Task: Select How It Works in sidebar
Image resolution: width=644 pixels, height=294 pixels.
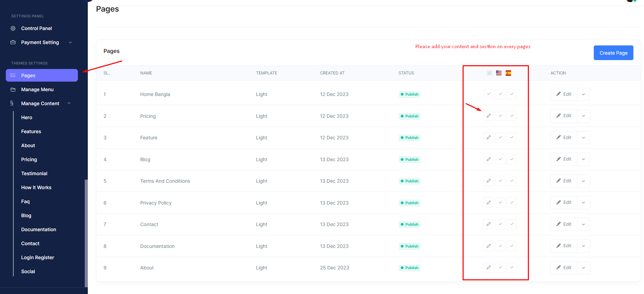Action: [36, 187]
